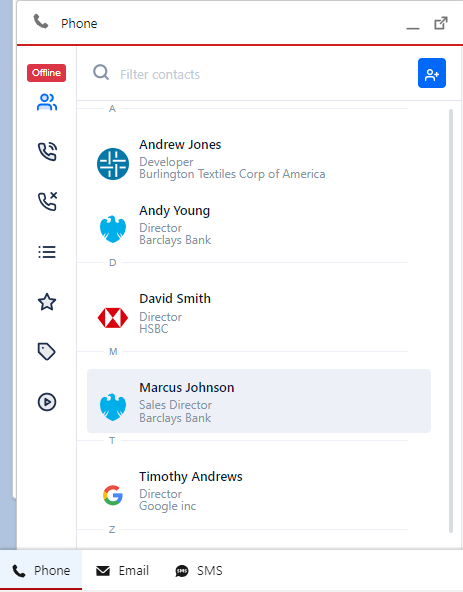Viewport: 463px width, 592px height.
Task: Select the Andy Young contact entry
Action: pyautogui.click(x=259, y=225)
